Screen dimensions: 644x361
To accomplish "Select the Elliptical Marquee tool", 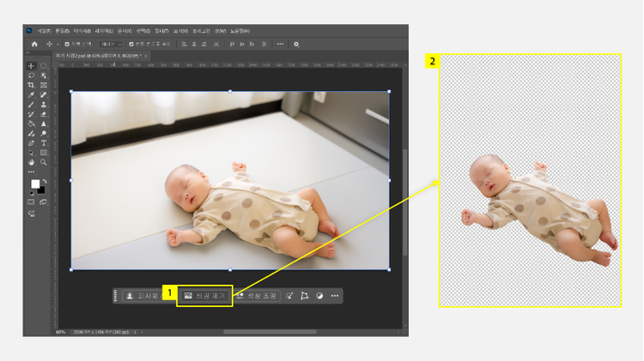I will (44, 66).
